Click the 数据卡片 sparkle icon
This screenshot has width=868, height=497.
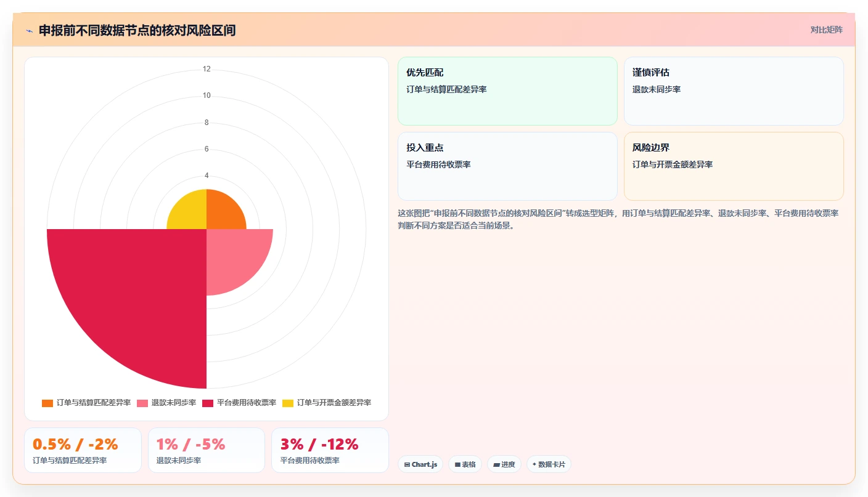534,464
